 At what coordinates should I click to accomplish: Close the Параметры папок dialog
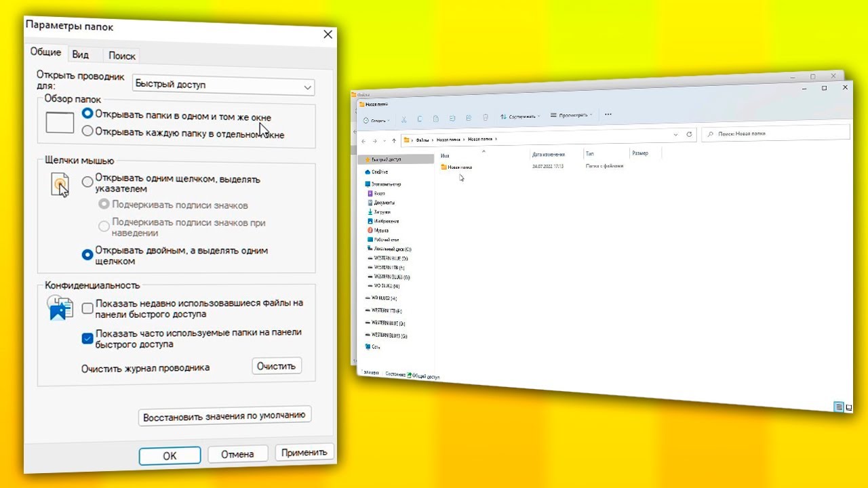(x=328, y=35)
